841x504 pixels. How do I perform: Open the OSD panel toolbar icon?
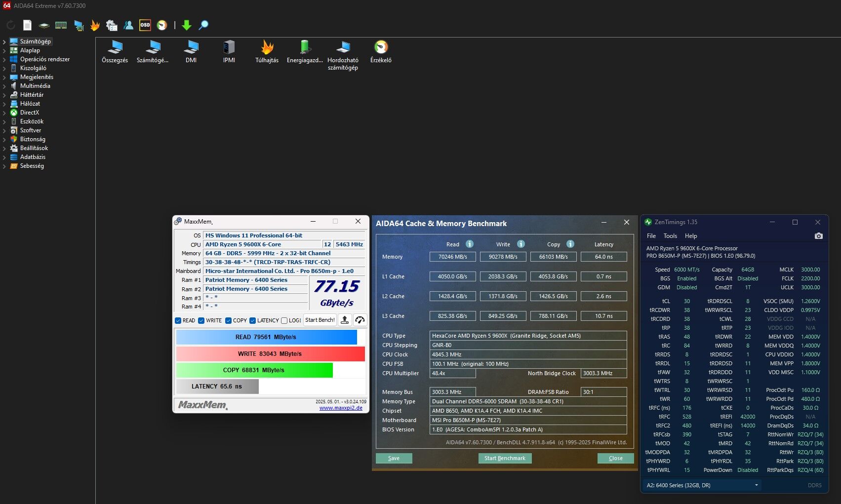[145, 25]
